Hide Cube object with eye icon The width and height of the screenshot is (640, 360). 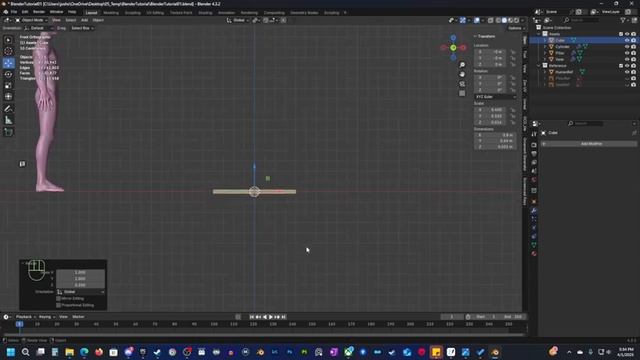click(627, 40)
